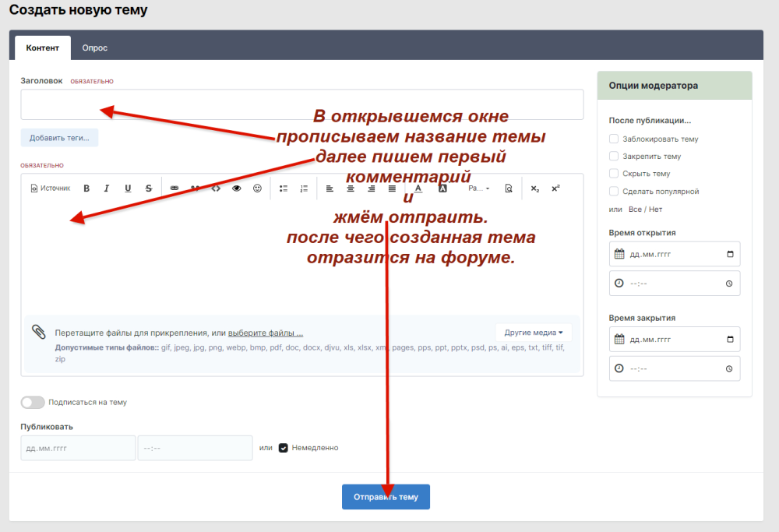Click the 'Добавить теги...' button
The image size is (779, 532).
click(59, 138)
